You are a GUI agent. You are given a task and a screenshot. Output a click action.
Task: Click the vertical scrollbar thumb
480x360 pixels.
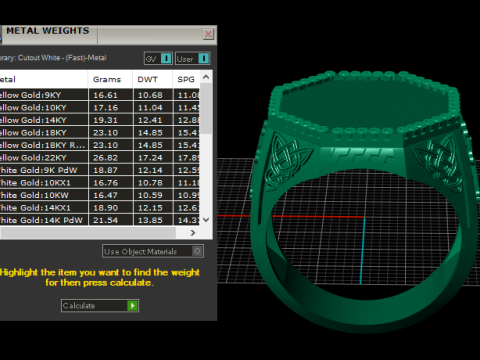[206, 108]
